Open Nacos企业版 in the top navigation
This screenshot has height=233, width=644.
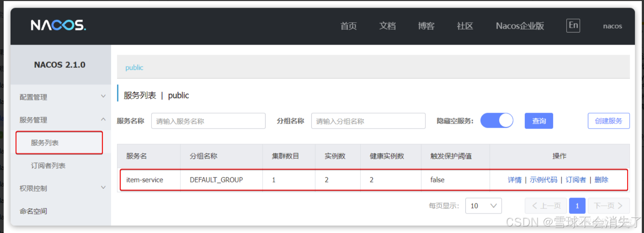click(520, 26)
